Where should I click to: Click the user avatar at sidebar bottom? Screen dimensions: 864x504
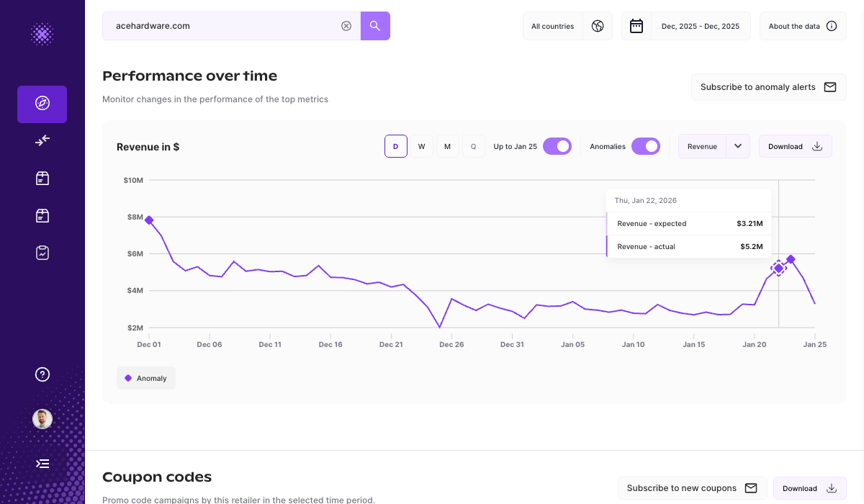click(42, 418)
